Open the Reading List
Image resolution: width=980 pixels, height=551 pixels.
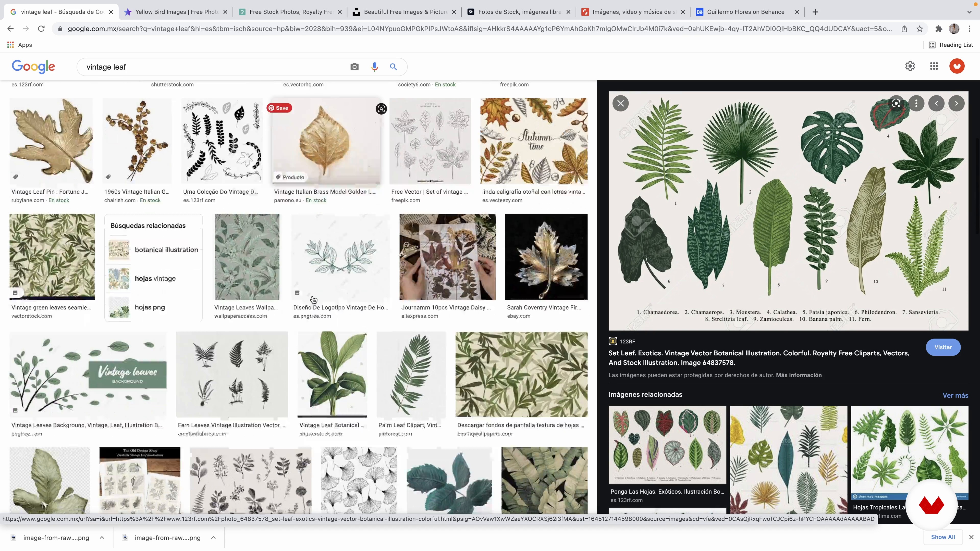coord(951,45)
